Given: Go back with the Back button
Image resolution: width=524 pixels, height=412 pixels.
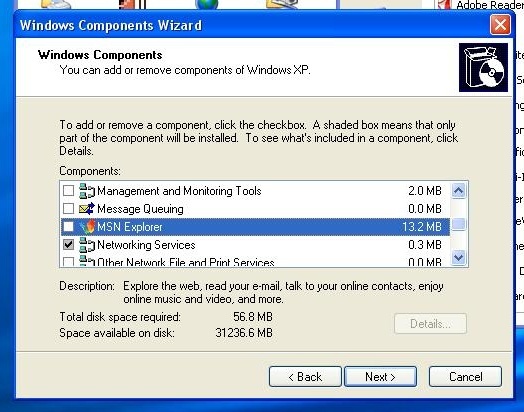Looking at the screenshot, I should coord(305,377).
